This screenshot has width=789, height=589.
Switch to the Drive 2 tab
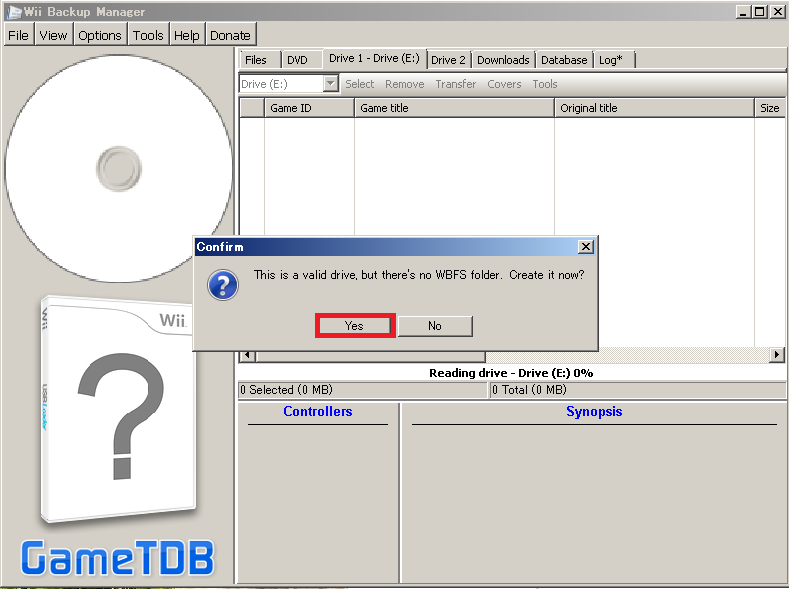[448, 60]
